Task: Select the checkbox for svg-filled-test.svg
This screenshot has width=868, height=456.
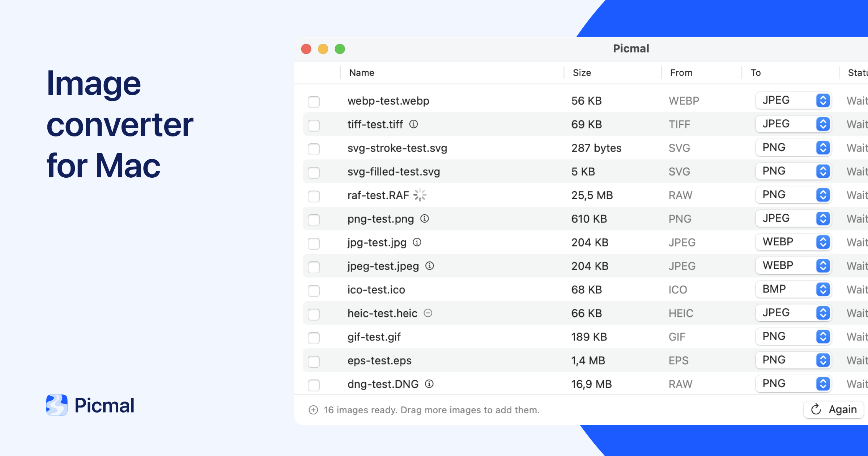Action: click(314, 173)
